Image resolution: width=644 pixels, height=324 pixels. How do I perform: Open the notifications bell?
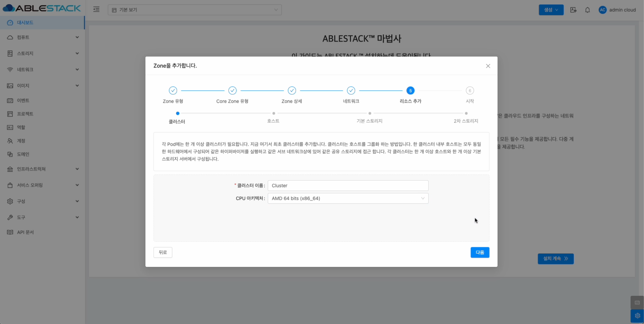[x=588, y=10]
